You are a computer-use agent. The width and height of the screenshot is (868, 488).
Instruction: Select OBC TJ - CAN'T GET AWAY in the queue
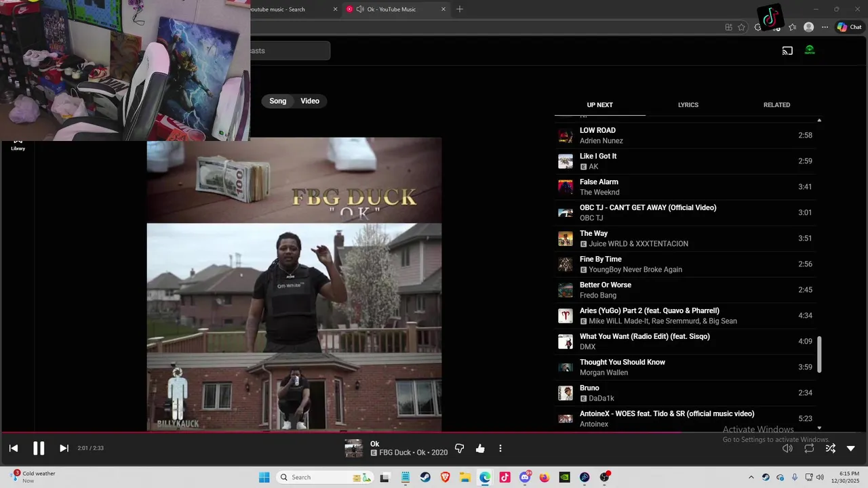coord(685,213)
